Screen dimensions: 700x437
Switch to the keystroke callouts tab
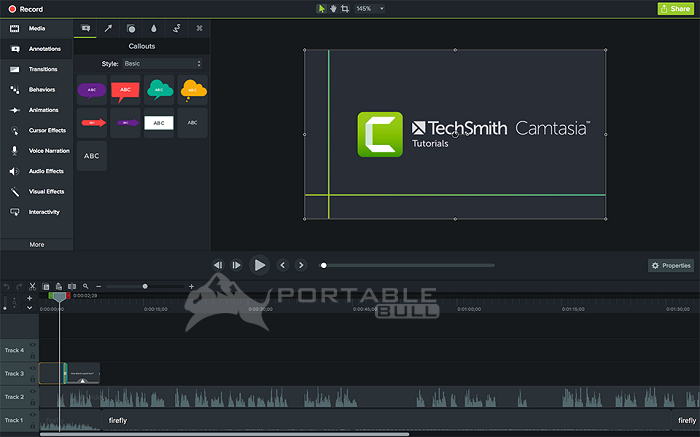coord(200,29)
